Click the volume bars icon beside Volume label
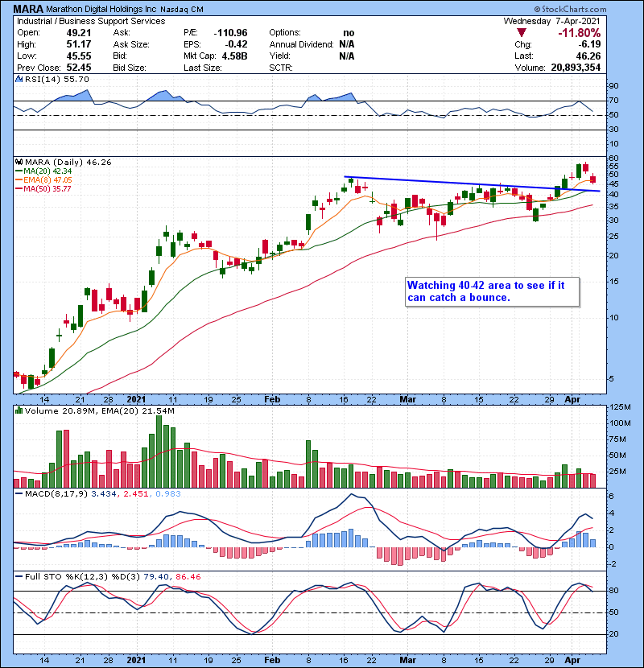 [x=19, y=411]
